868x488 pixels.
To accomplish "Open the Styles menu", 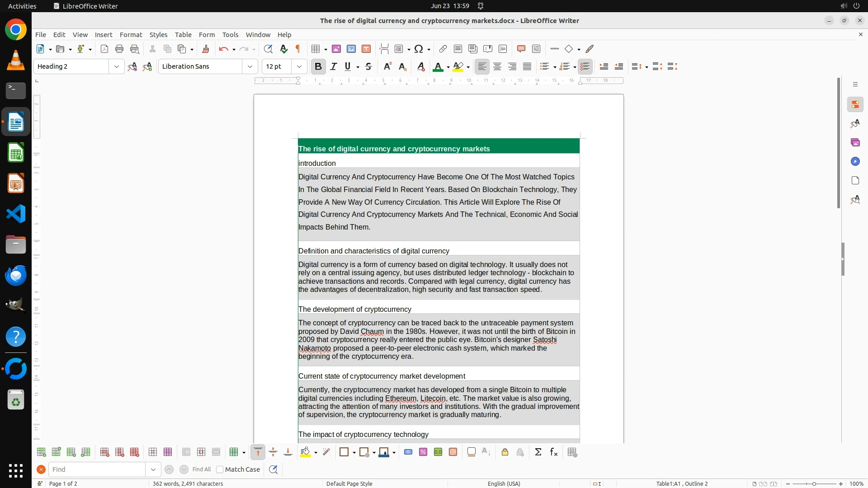I will point(158,35).
